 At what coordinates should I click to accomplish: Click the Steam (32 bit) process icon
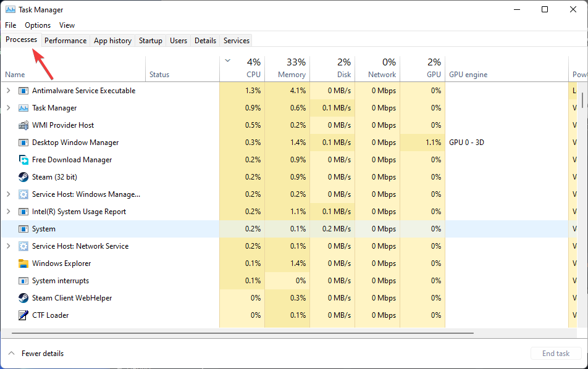tap(23, 177)
